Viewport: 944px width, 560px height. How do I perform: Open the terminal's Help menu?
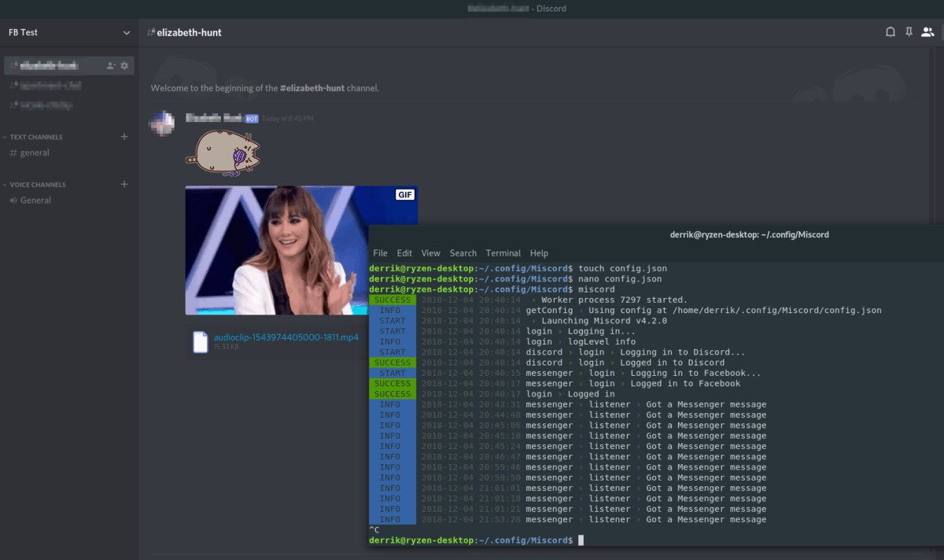(x=539, y=253)
